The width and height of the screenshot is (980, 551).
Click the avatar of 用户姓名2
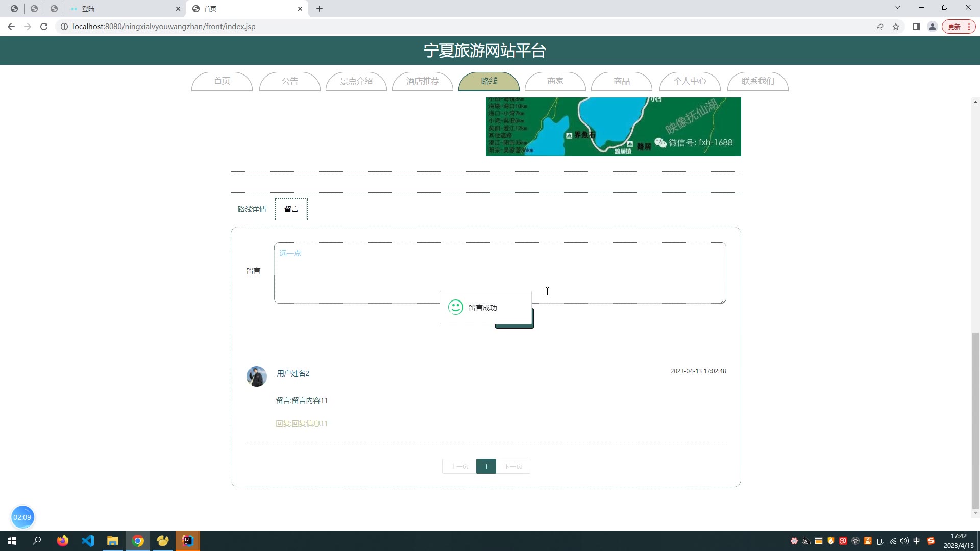[x=257, y=377]
